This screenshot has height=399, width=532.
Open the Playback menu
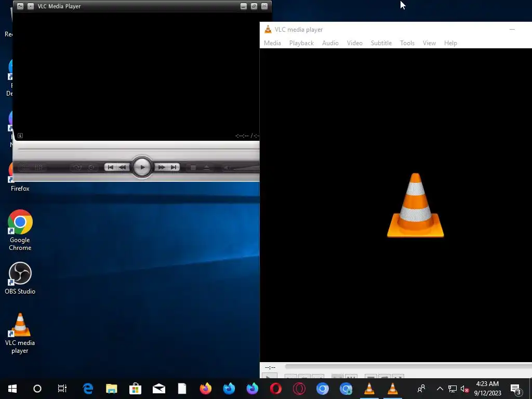tap(301, 43)
